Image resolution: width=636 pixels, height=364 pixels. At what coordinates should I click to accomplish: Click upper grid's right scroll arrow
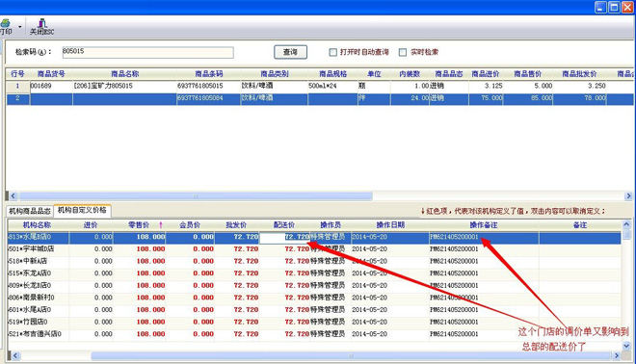pyautogui.click(x=628, y=196)
